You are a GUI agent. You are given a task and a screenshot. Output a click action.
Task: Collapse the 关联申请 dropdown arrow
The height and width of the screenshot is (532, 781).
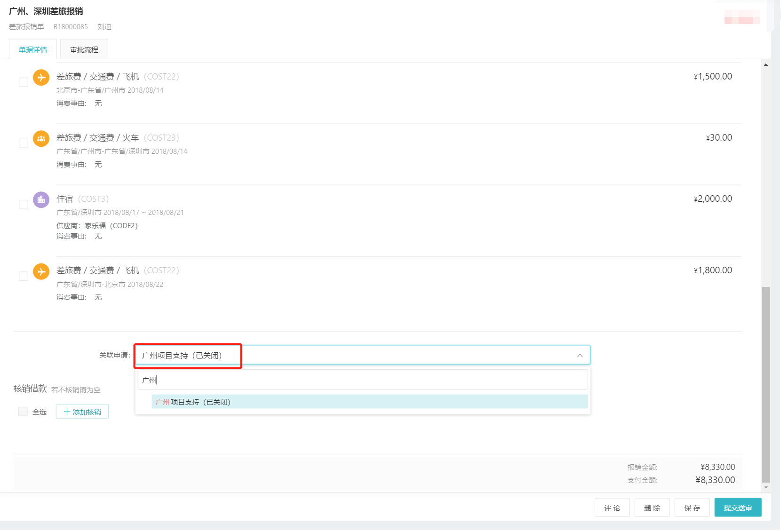tap(580, 356)
